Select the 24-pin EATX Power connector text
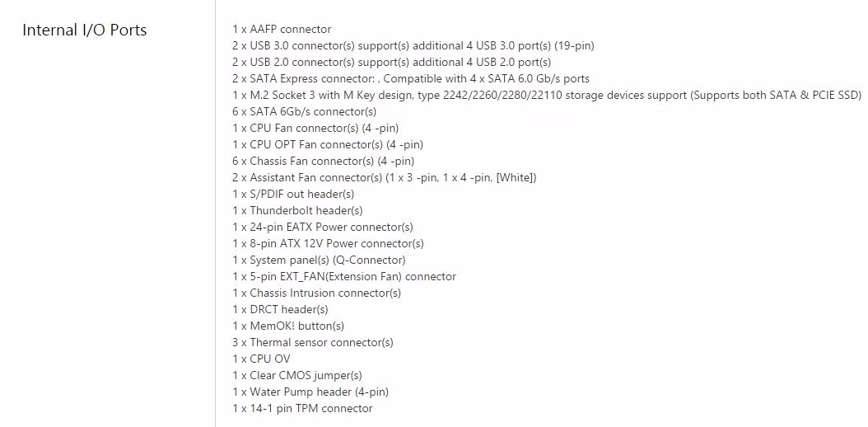Screen dimensions: 868x427 pyautogui.click(x=323, y=227)
